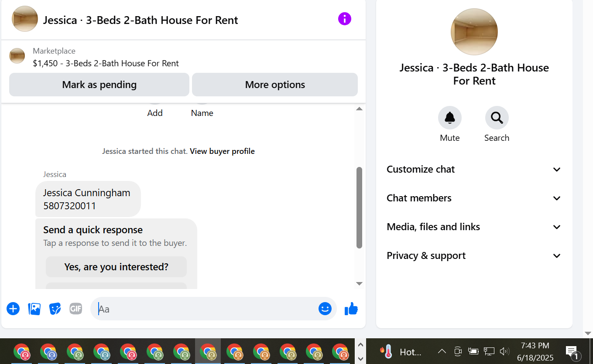
Task: Click the taskbar row scroll-down arrow
Action: tap(360, 358)
